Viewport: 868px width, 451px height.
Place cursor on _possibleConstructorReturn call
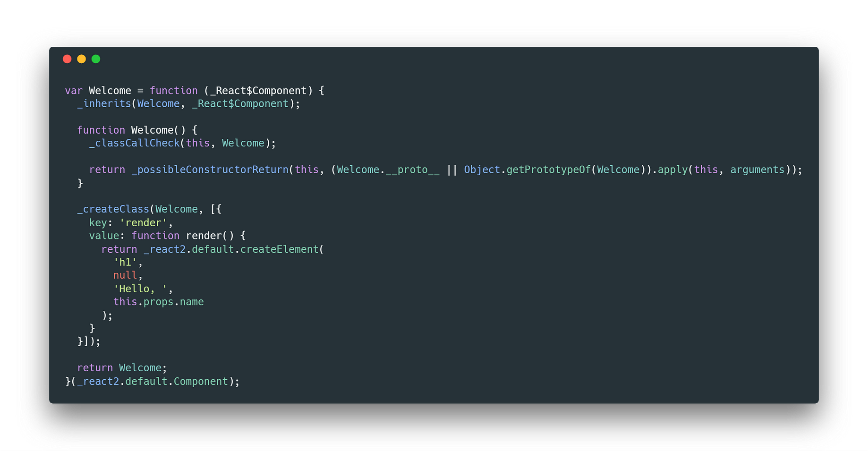pyautogui.click(x=210, y=170)
